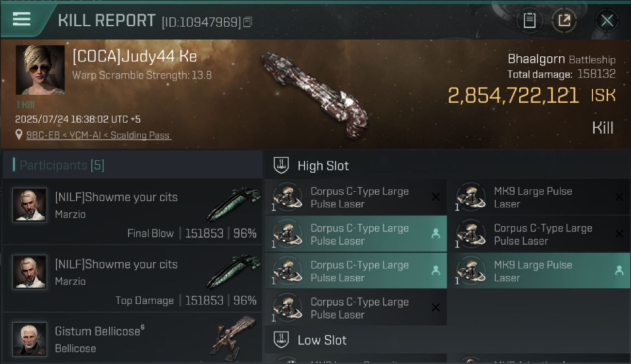Select the Participants [5] tab header
The width and height of the screenshot is (631, 364).
(62, 165)
